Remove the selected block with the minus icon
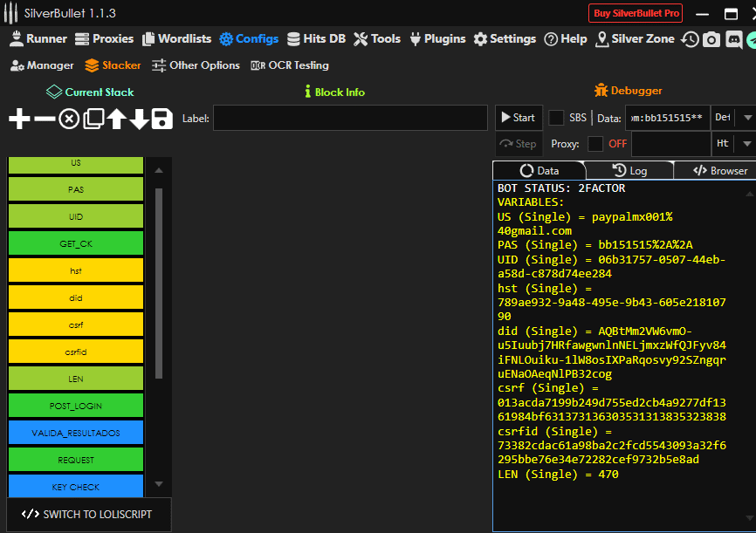Image resolution: width=756 pixels, height=533 pixels. point(44,119)
